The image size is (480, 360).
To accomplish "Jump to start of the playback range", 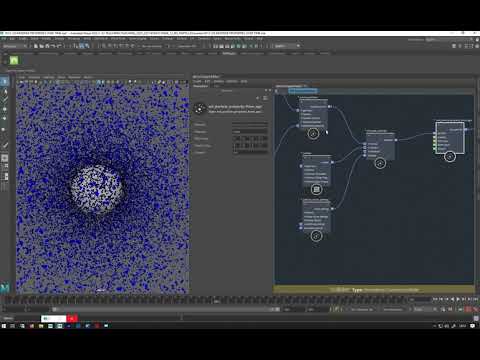I will 435,299.
